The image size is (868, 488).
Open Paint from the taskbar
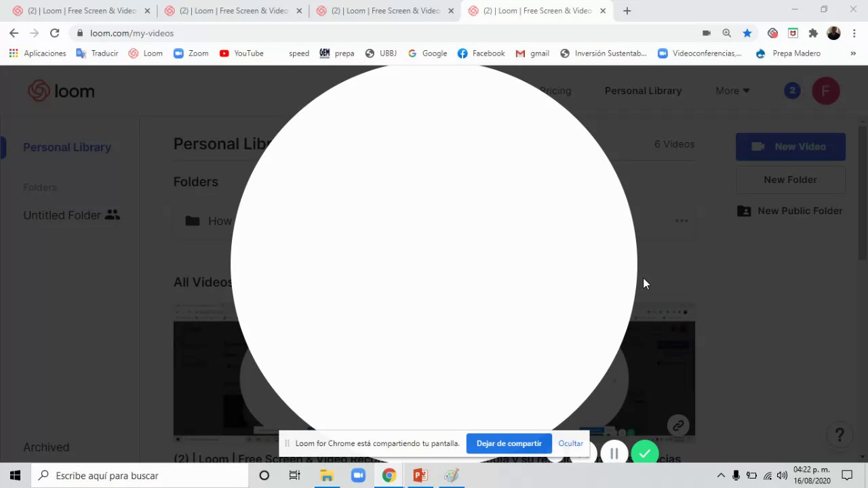(452, 476)
